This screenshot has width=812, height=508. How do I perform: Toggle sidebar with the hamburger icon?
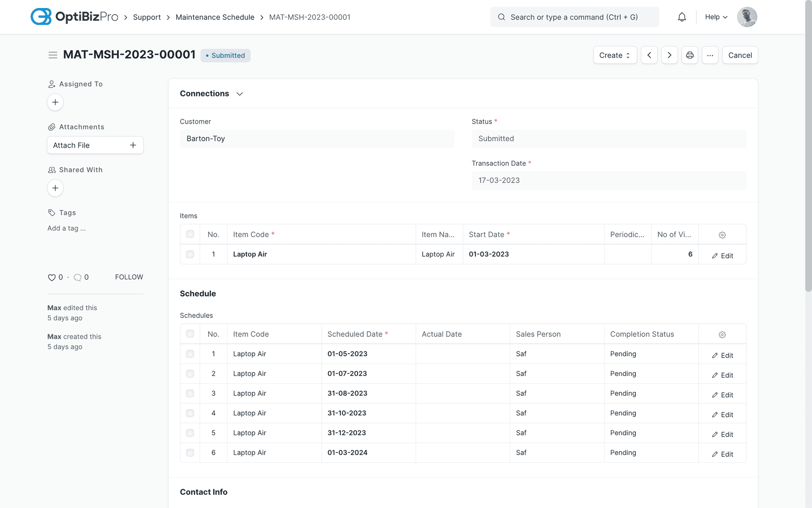(x=53, y=55)
